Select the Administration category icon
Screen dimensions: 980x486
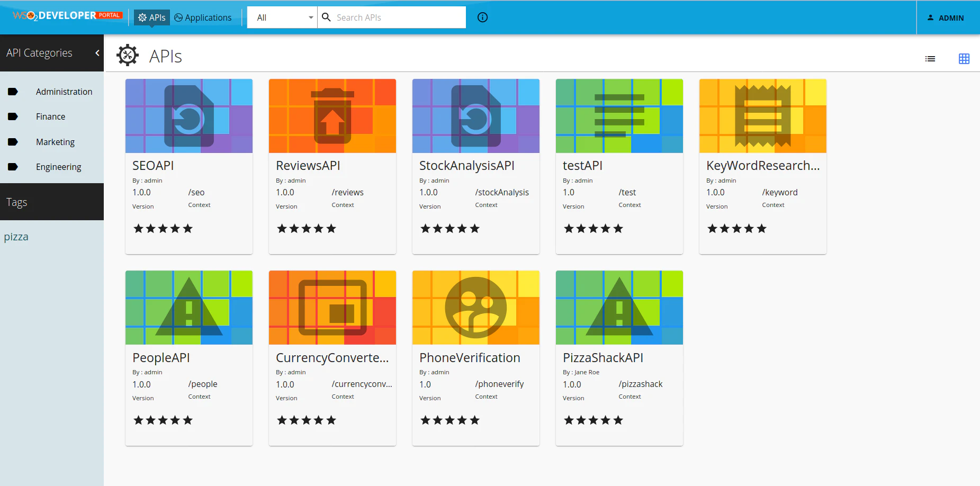point(13,91)
